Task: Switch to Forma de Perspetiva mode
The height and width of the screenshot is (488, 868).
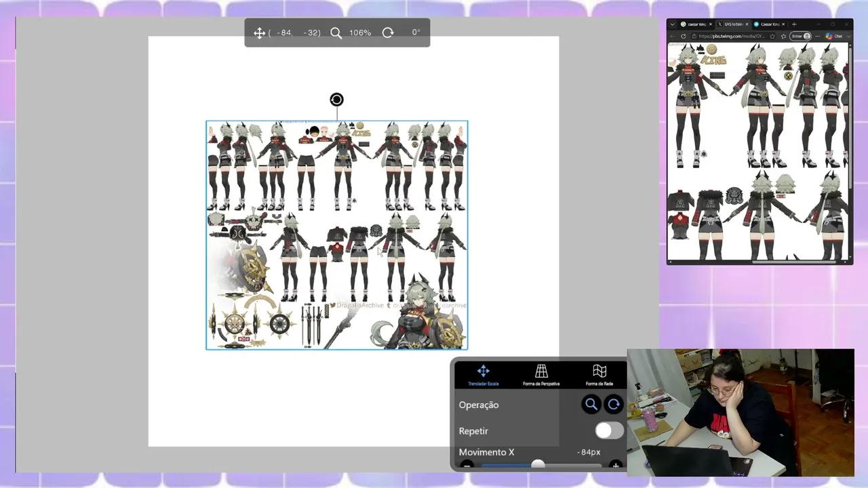Action: click(541, 375)
